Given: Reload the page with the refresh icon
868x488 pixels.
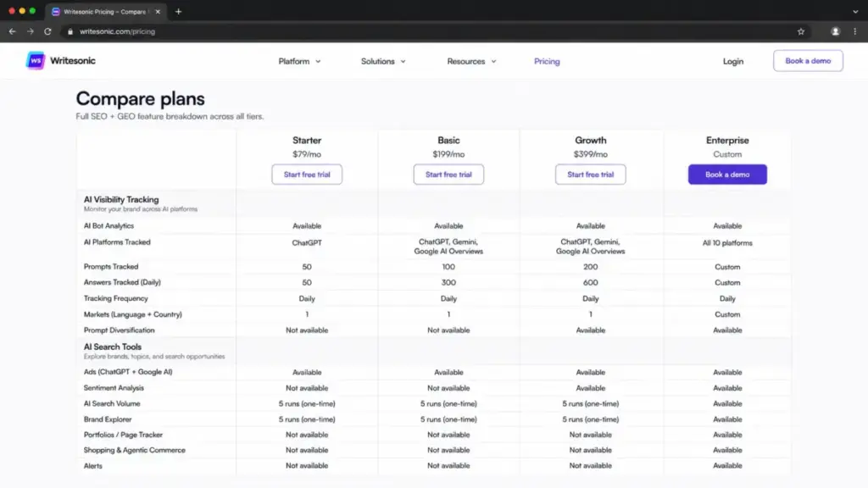Looking at the screenshot, I should [47, 31].
